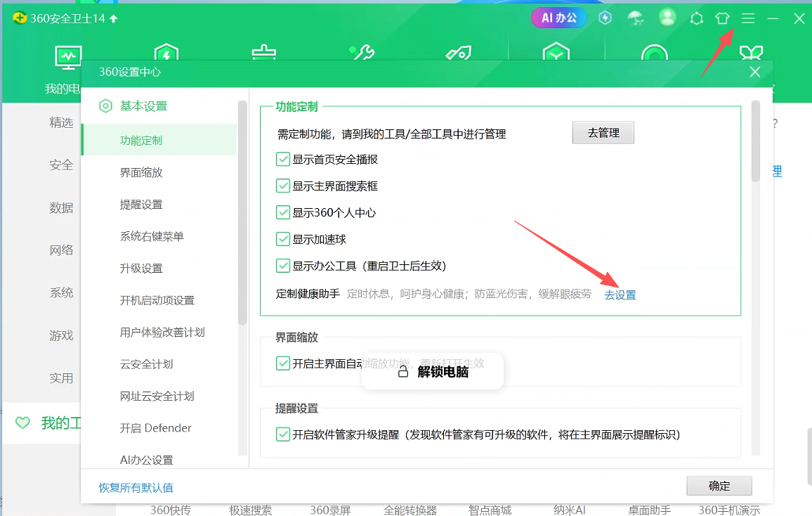This screenshot has height=516, width=812.
Task: Click the upgrade arrow beside 360安全卫士14
Action: click(114, 19)
